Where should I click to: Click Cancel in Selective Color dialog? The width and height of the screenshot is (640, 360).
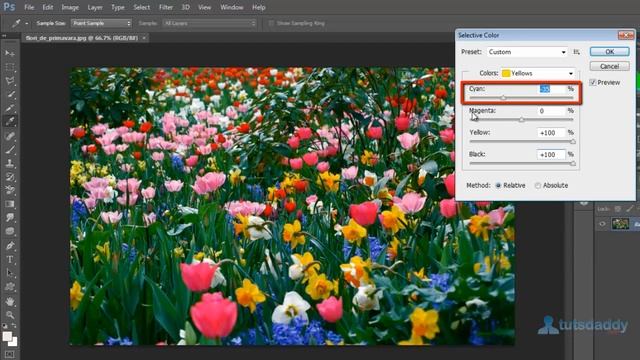pos(609,66)
